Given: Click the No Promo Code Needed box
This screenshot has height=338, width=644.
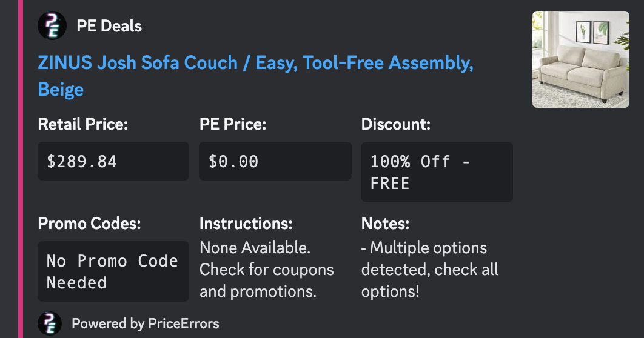Looking at the screenshot, I should [113, 271].
